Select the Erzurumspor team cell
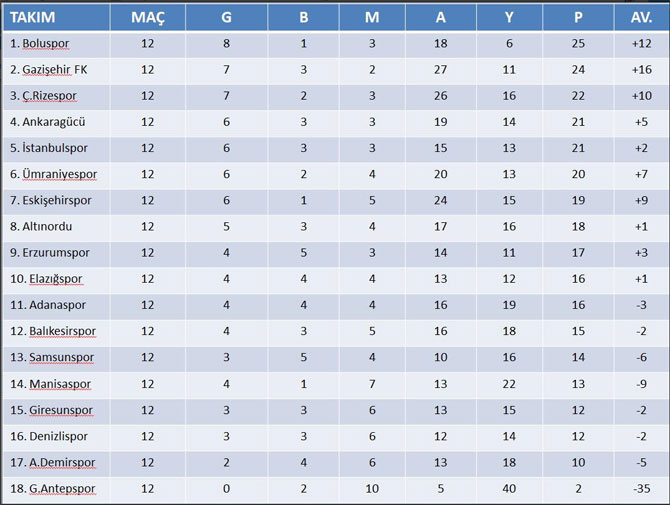The image size is (670, 505). click(x=56, y=253)
